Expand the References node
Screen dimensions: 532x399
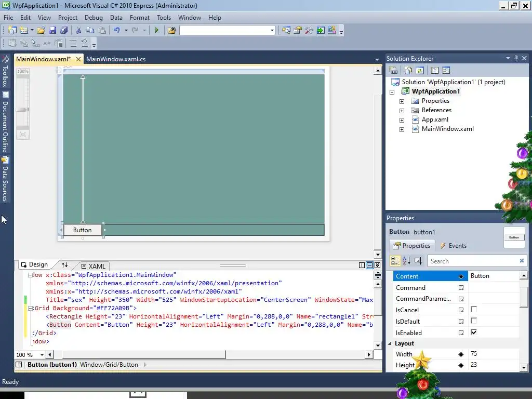pyautogui.click(x=402, y=111)
